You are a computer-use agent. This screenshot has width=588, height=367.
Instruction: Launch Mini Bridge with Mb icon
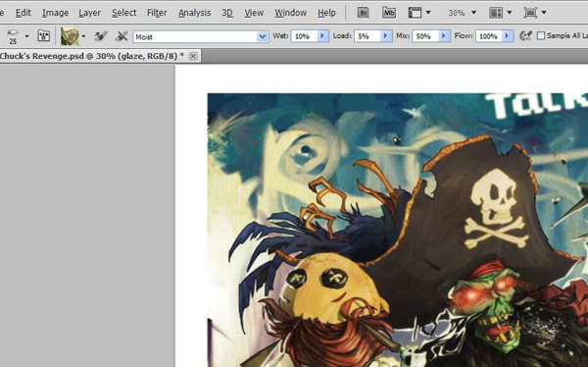point(389,13)
